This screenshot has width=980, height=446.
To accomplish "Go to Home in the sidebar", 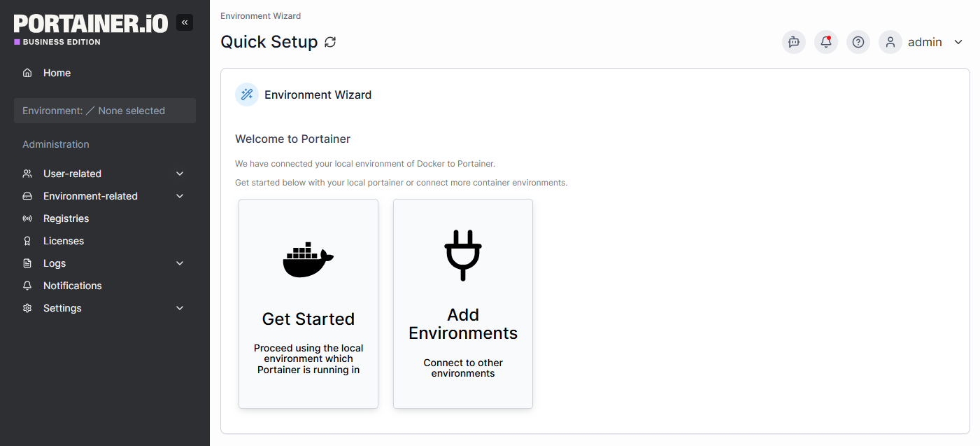I will 57,73.
